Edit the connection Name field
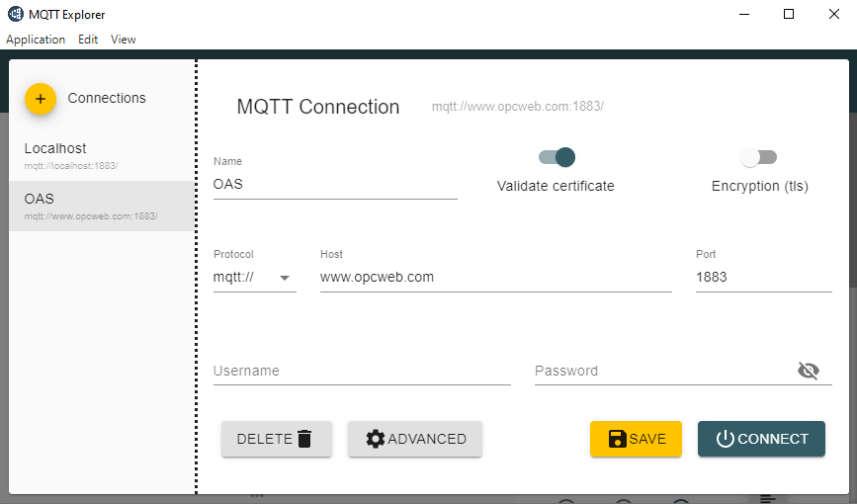857x504 pixels. point(334,184)
